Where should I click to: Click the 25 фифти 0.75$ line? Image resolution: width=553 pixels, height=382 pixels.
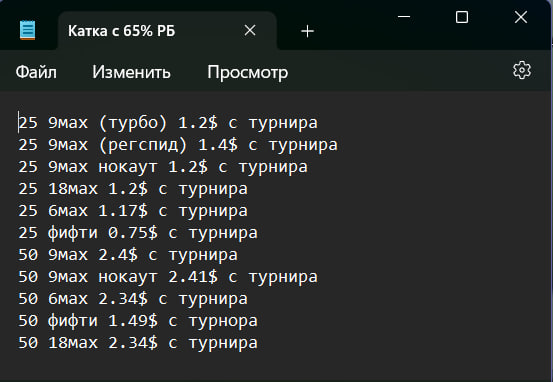point(138,233)
